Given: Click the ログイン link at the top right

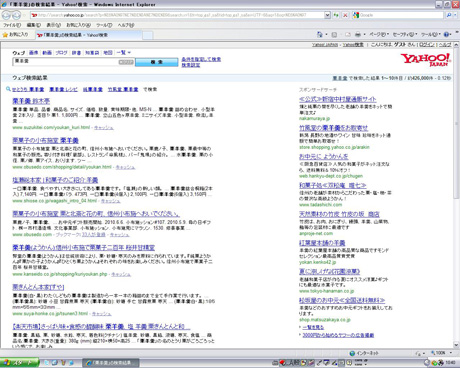Looking at the screenshot, I should 427,45.
